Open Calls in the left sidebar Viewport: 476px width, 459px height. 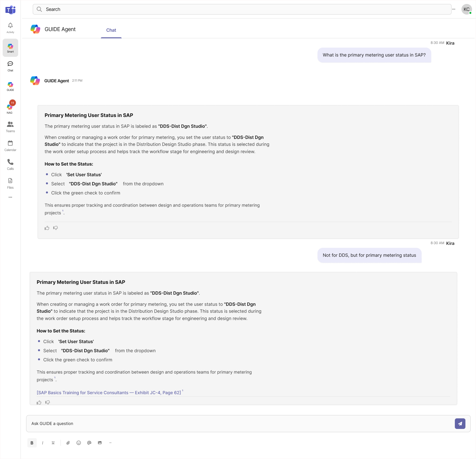(x=10, y=164)
